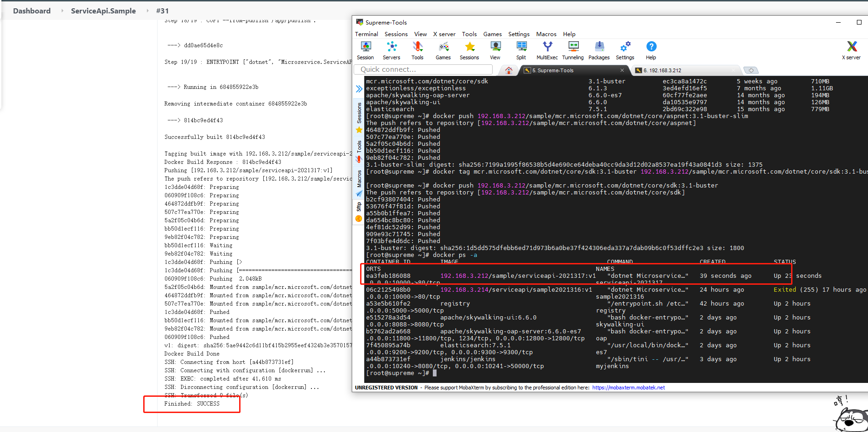868x432 pixels.
Task: Expand the arrow after Dashboard breadcrumb
Action: pyautogui.click(x=62, y=11)
